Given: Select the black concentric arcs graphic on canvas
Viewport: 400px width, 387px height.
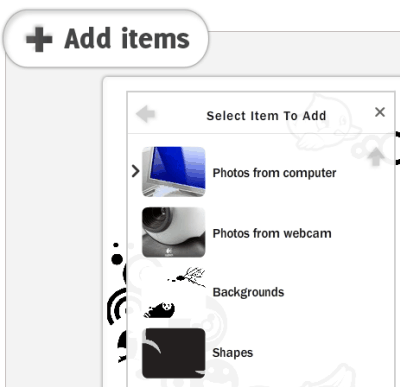Looking at the screenshot, I should (117, 307).
